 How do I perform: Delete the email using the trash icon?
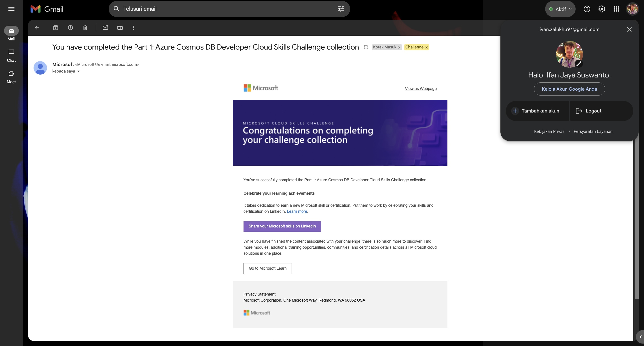[x=85, y=28]
